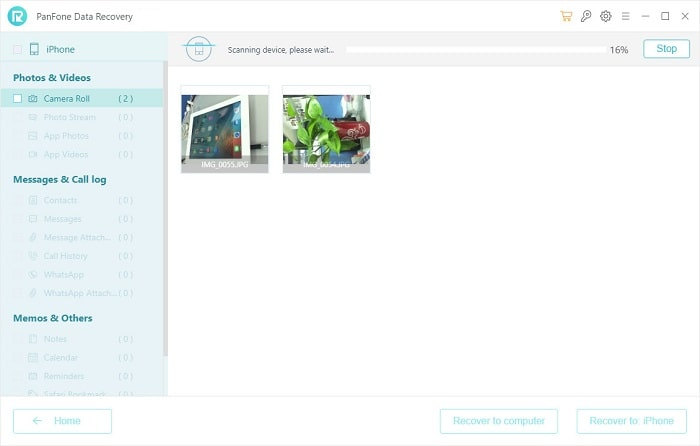Screen dimensions: 700x446
Task: Click Recover to computer button
Action: pyautogui.click(x=499, y=421)
